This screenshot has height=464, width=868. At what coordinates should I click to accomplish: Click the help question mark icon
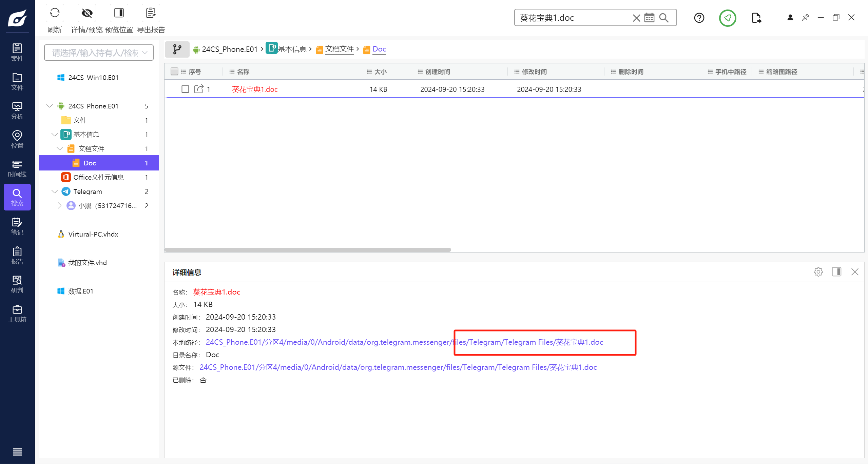699,18
